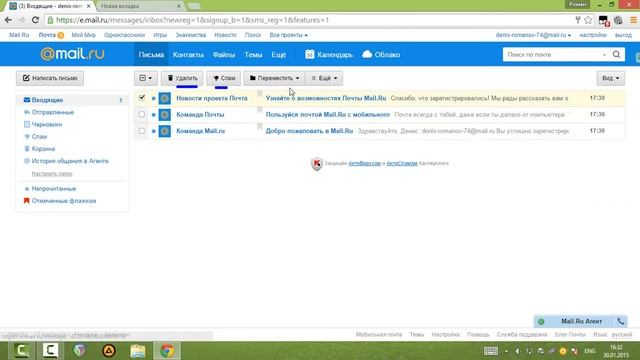
Task: Click the mail search magnifier icon
Action: [616, 54]
